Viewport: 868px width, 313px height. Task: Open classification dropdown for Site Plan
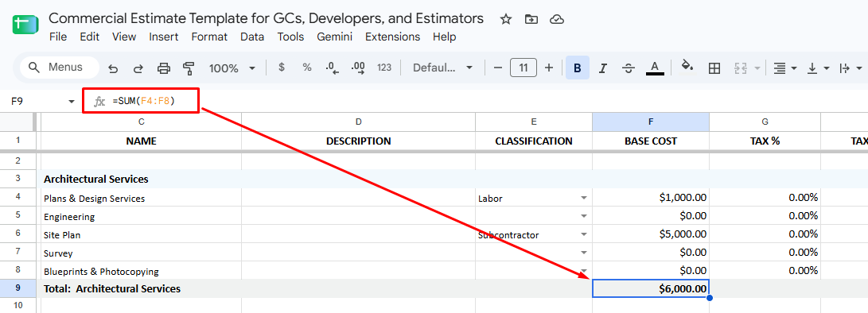click(583, 234)
